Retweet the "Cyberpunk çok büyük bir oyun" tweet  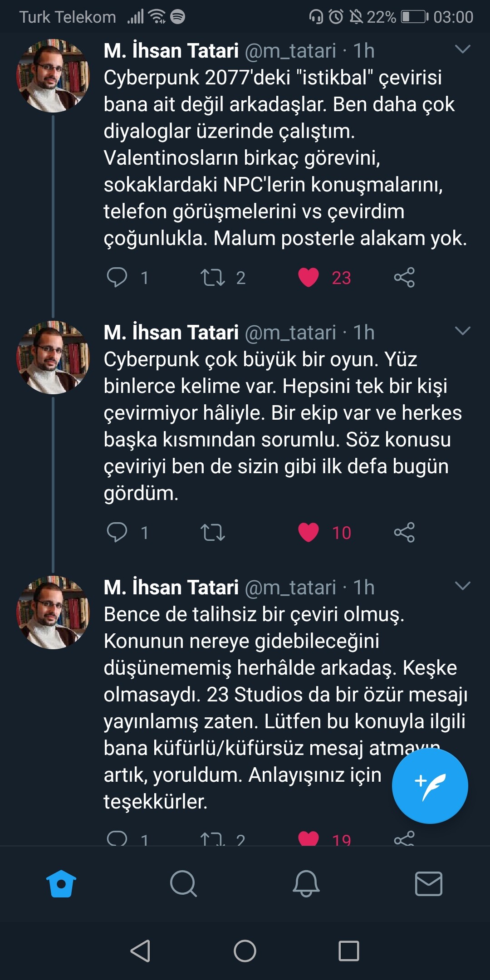pyautogui.click(x=213, y=532)
